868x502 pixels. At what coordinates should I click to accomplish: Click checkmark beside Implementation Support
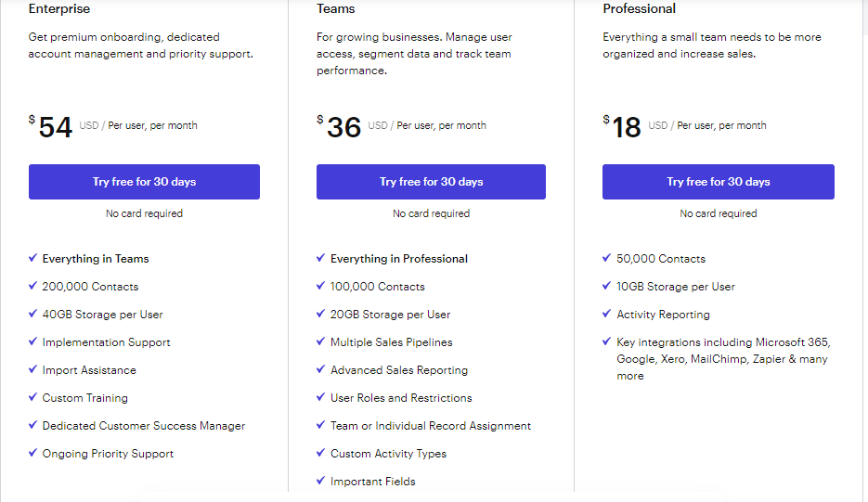(32, 341)
